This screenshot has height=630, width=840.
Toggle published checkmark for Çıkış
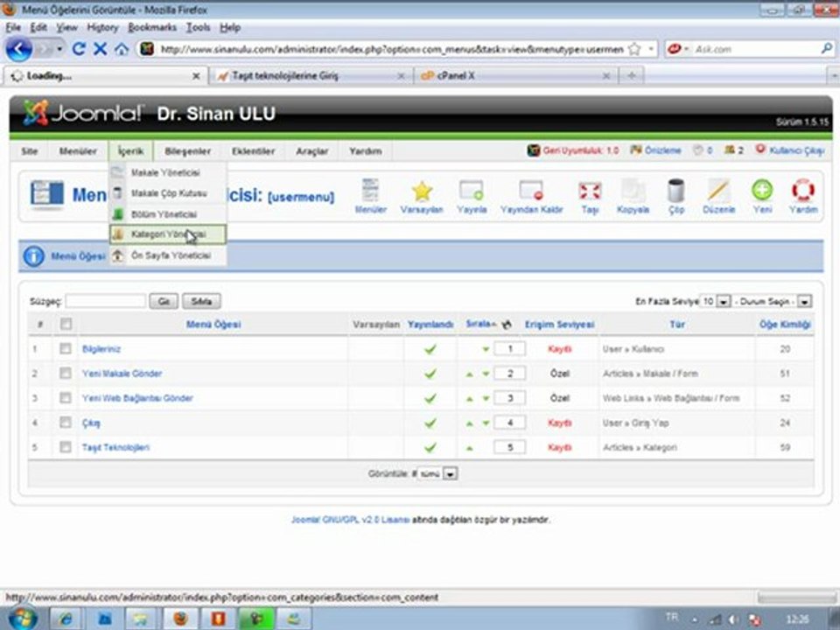tap(430, 423)
